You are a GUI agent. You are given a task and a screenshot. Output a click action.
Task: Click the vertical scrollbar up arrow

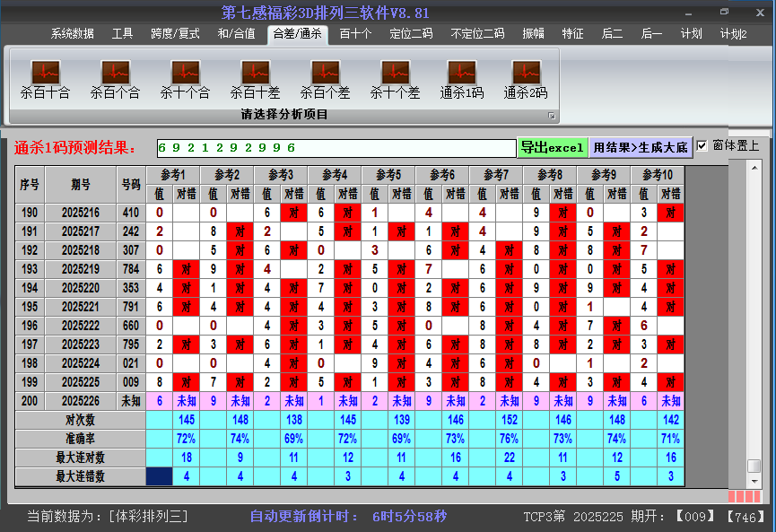click(754, 168)
